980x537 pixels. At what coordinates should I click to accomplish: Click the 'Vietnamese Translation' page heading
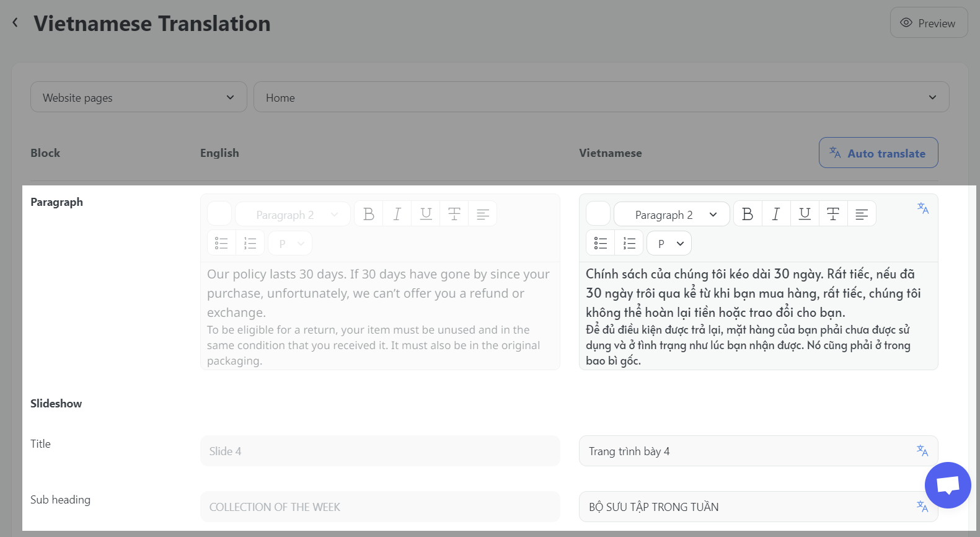click(x=152, y=24)
